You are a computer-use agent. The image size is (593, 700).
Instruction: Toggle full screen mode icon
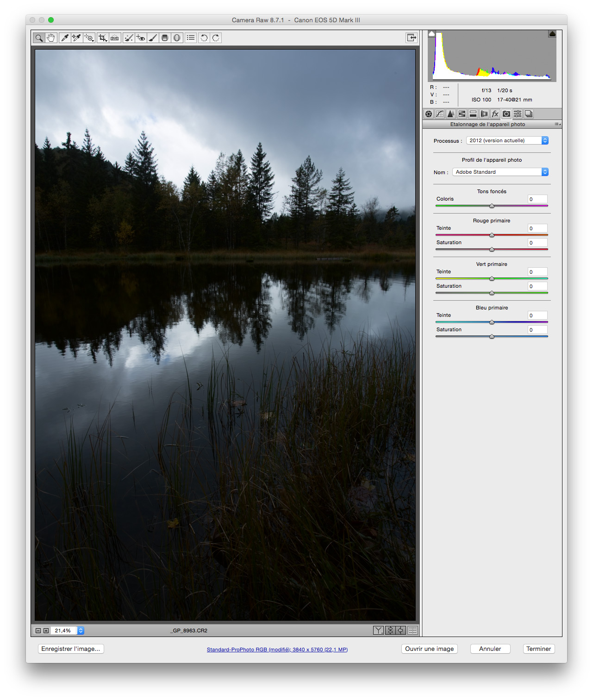point(412,38)
